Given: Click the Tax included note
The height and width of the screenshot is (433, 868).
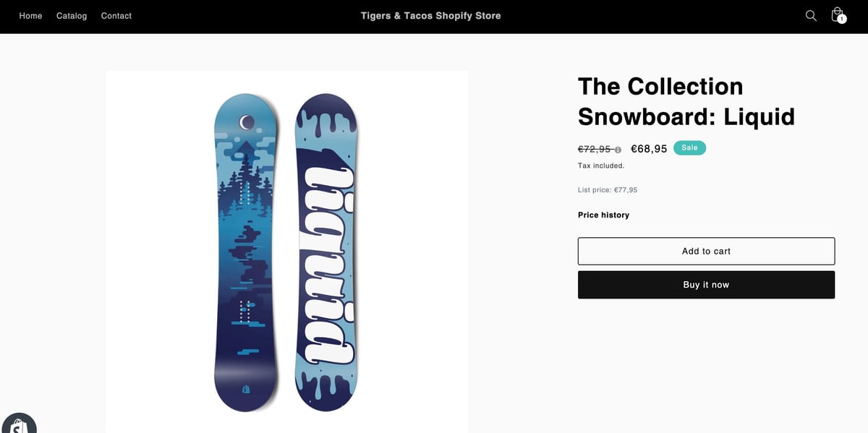Looking at the screenshot, I should pos(601,166).
